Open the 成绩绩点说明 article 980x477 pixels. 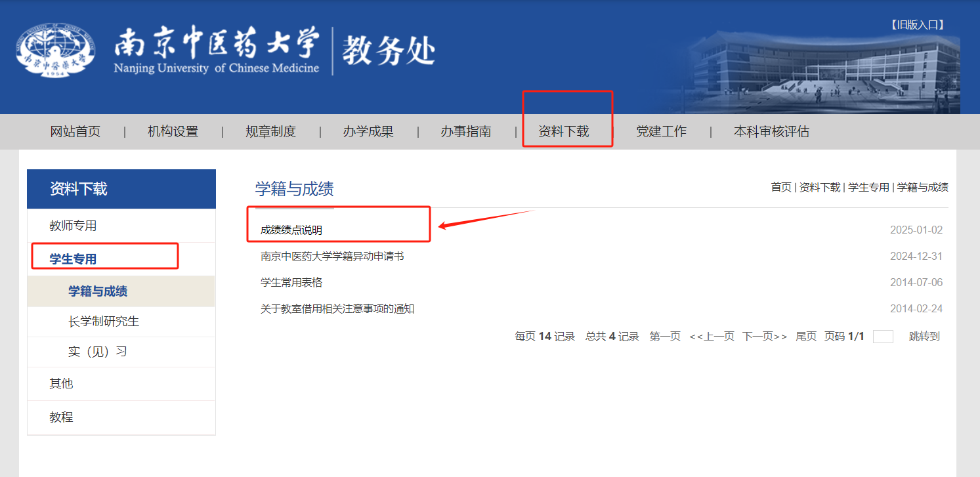[291, 230]
